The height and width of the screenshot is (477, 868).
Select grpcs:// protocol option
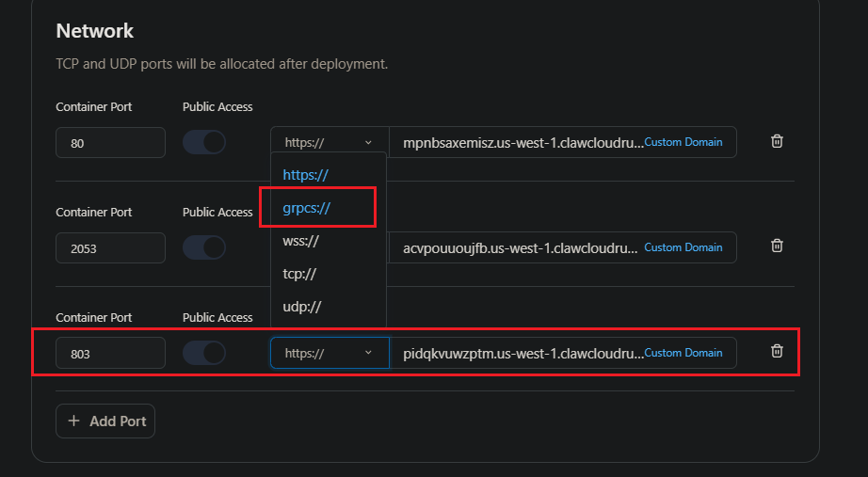pyautogui.click(x=307, y=208)
